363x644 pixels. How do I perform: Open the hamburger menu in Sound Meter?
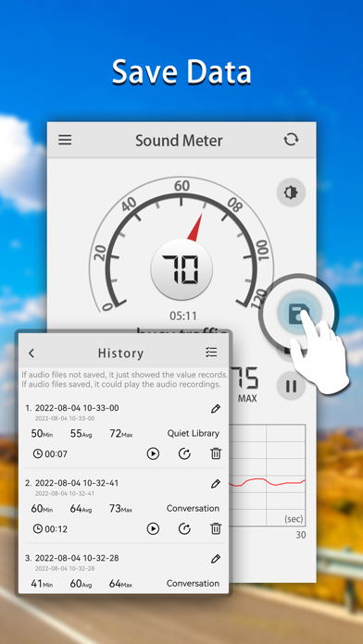coord(65,140)
